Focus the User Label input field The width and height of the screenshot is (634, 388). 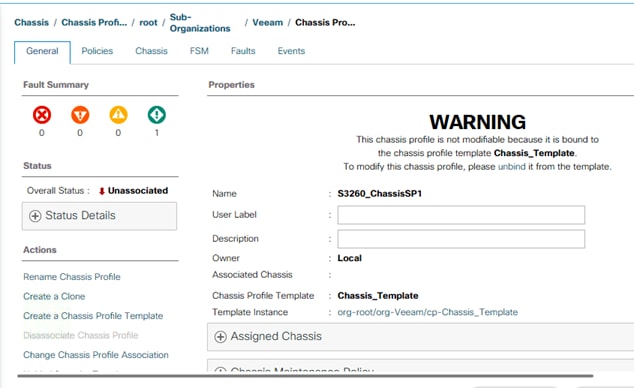tap(461, 215)
